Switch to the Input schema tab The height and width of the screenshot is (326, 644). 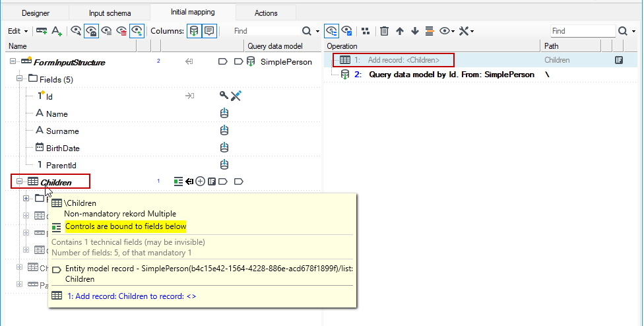(110, 13)
